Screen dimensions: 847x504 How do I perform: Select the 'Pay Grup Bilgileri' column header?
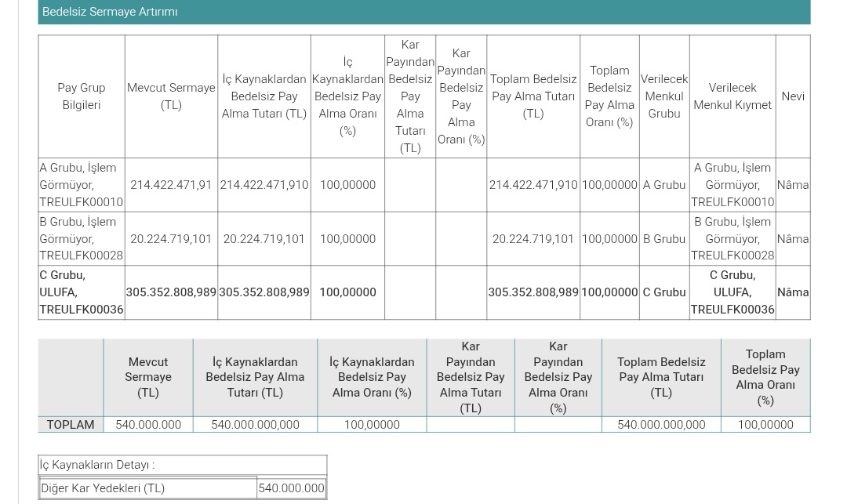coord(82,96)
